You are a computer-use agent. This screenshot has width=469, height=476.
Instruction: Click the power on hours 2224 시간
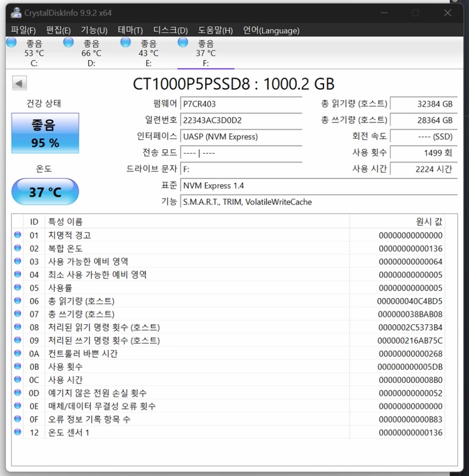424,169
